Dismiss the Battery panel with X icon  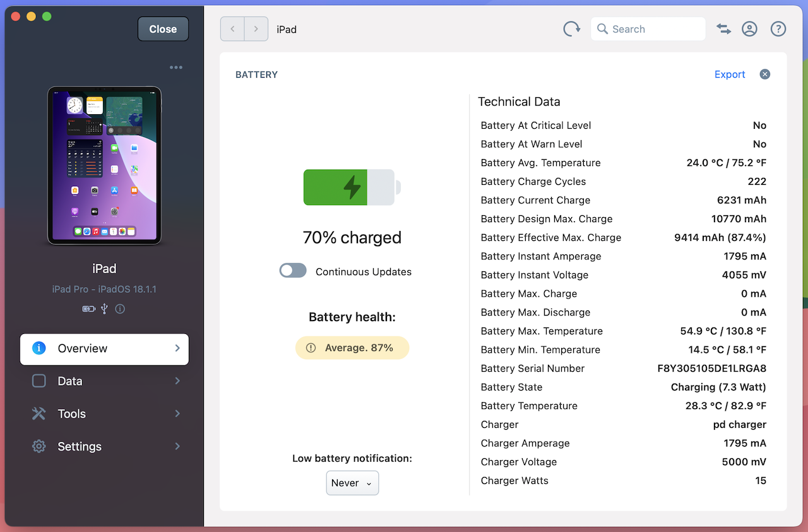click(765, 74)
